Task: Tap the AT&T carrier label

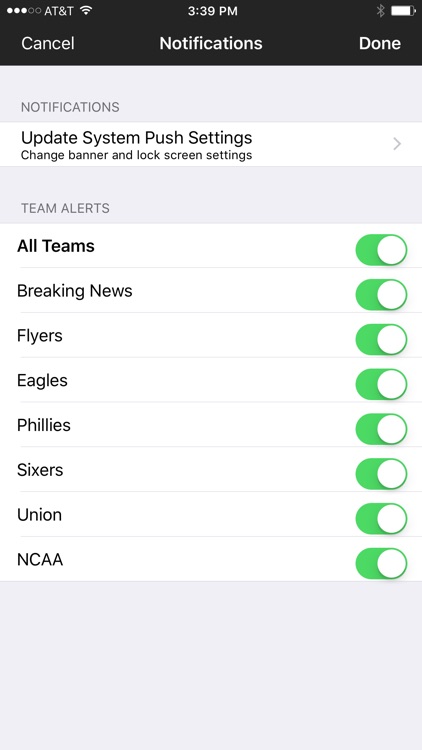Action: (x=59, y=11)
